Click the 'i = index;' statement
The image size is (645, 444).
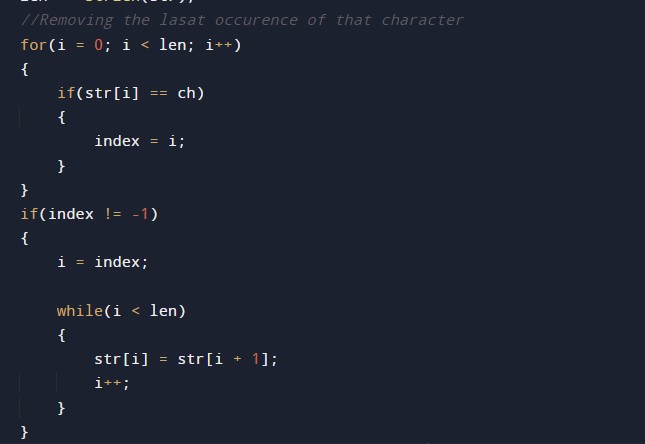tap(103, 263)
